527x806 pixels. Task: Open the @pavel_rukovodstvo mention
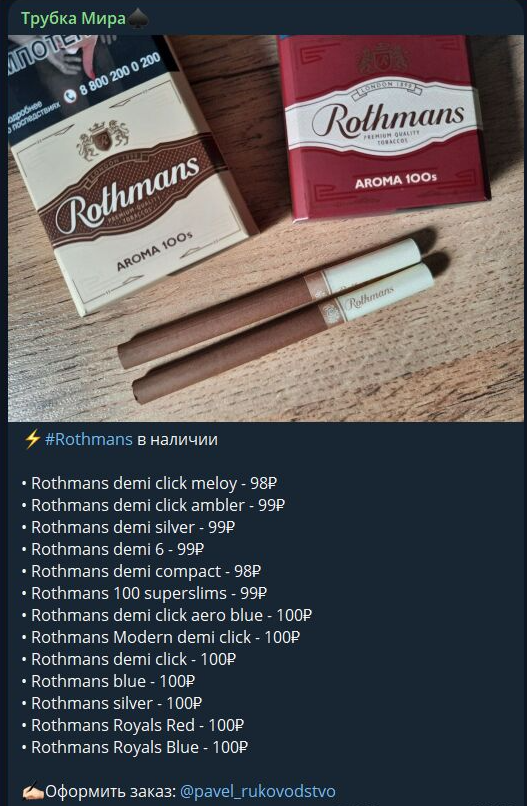pos(258,792)
